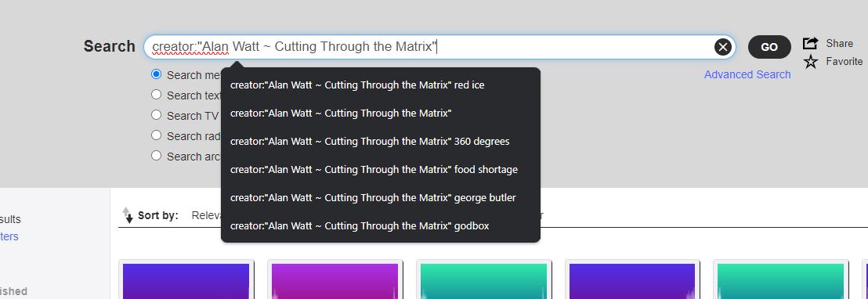Choose suggestion ending with "george butler"
The width and height of the screenshot is (868, 299).
tap(380, 197)
